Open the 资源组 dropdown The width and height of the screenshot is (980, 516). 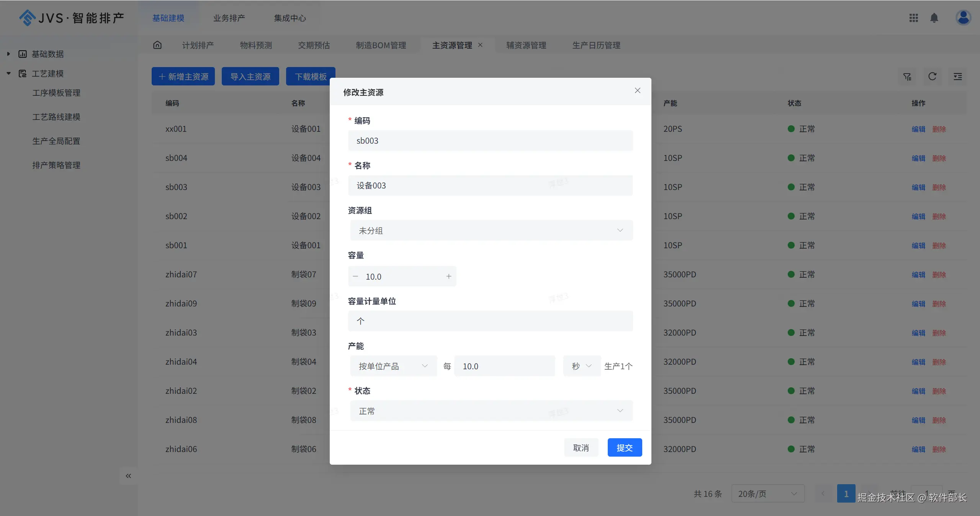[491, 231]
